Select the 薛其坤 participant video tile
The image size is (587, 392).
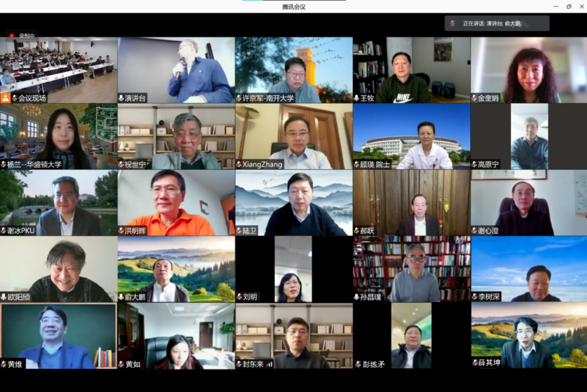pos(529,336)
